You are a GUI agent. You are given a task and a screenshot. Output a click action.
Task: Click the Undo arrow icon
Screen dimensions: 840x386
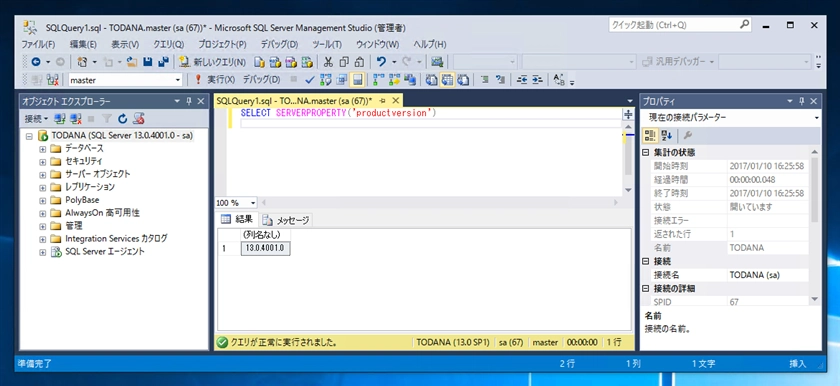point(380,62)
